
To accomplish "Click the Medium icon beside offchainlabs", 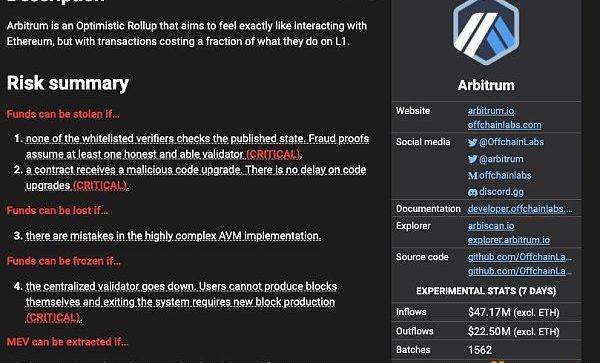I will 472,176.
